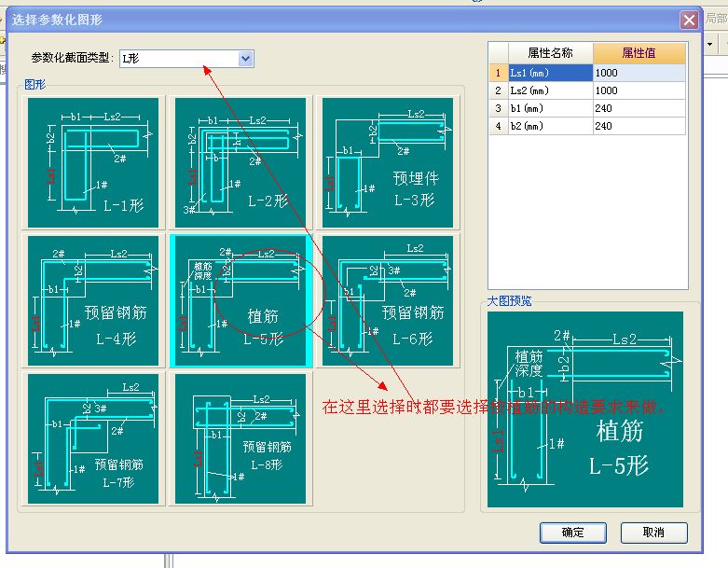Edit the Ls1(mm) value cell

tap(639, 73)
